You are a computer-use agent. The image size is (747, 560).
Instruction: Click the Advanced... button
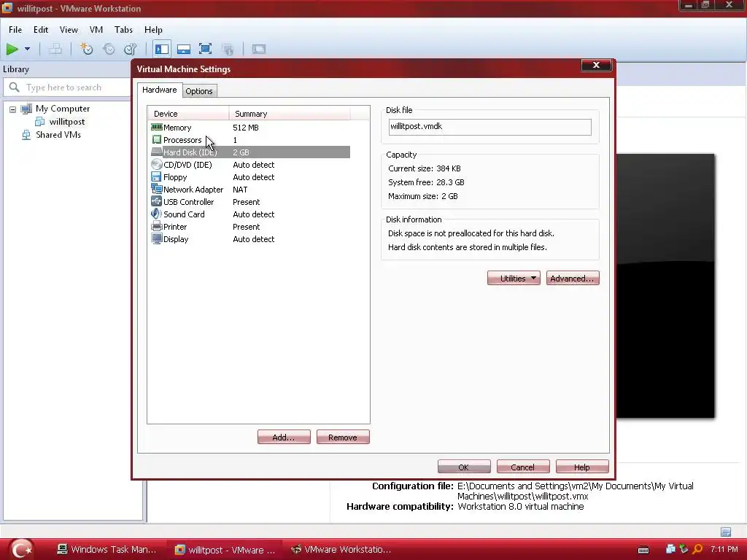click(x=573, y=278)
